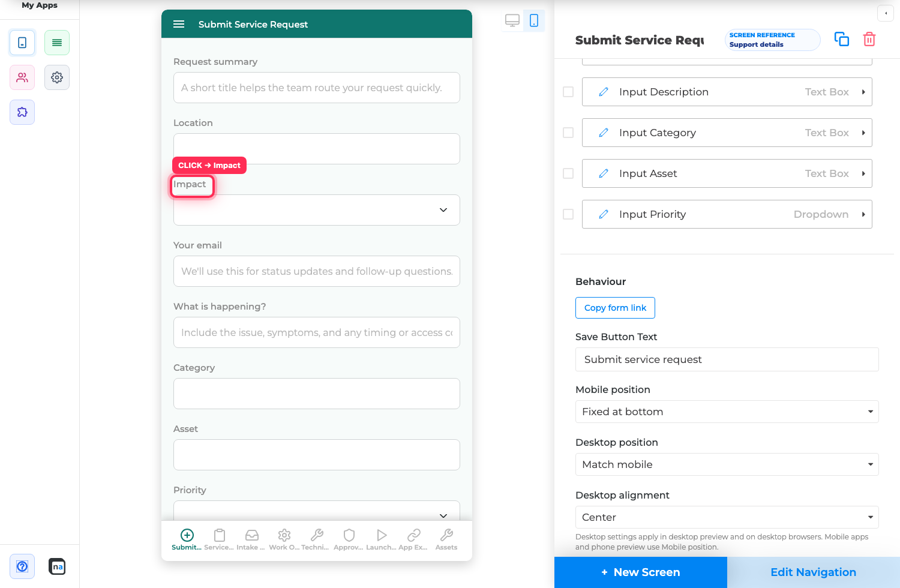Expand the Impact dropdown in form preview
The height and width of the screenshot is (588, 900).
point(317,210)
